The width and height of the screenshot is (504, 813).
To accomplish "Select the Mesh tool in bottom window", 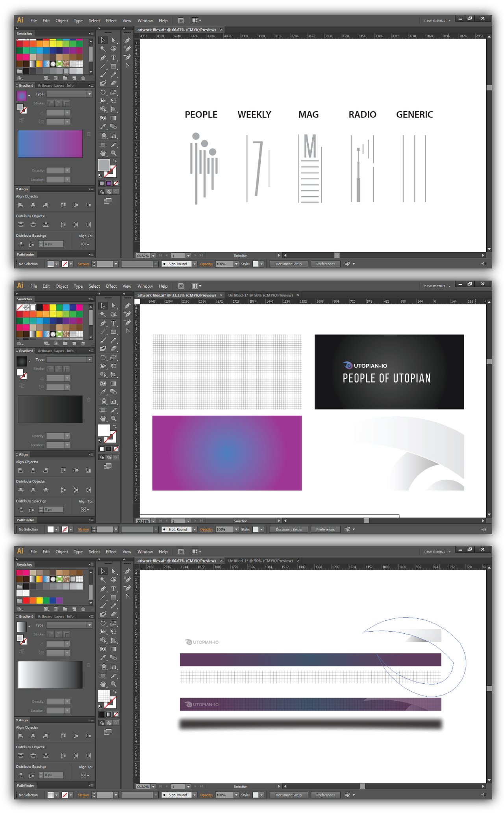I will [x=103, y=649].
